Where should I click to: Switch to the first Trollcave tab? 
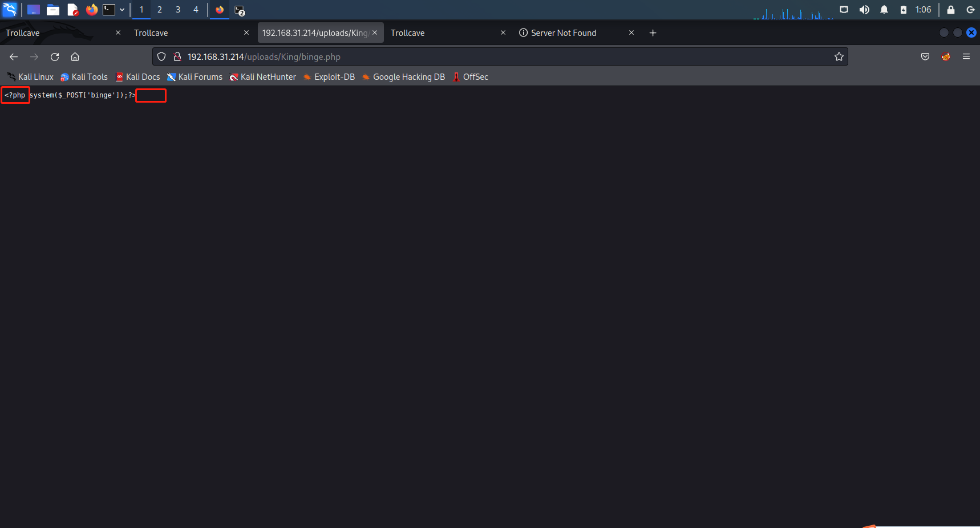[57, 33]
